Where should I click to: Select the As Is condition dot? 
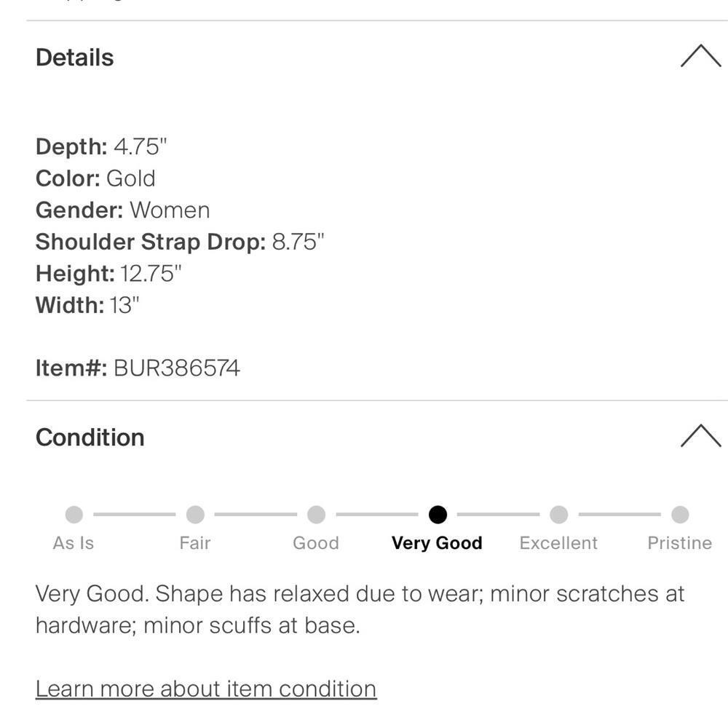click(x=74, y=515)
